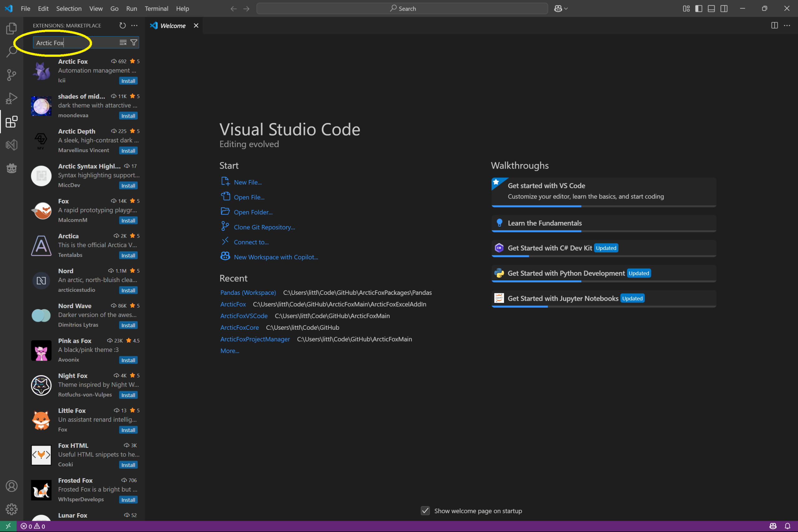Image resolution: width=798 pixels, height=532 pixels.
Task: Uncheck Show welcome page on startup
Action: coord(425,510)
